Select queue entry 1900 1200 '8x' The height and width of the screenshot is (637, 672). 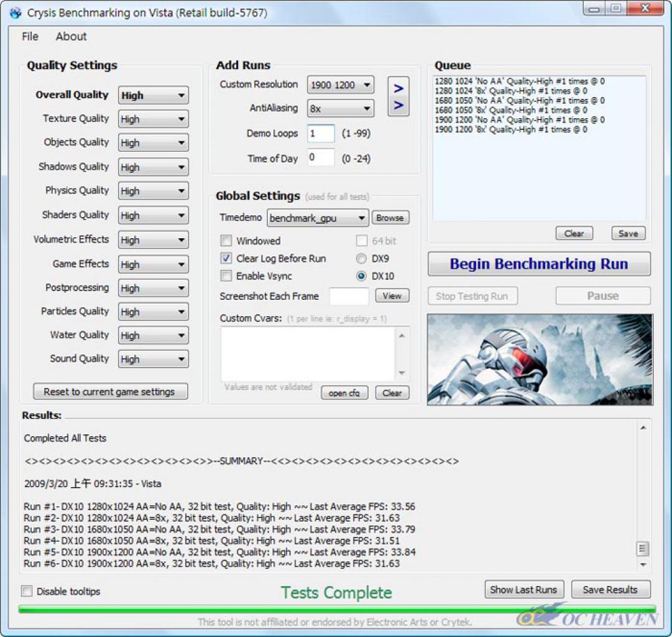[x=511, y=129]
